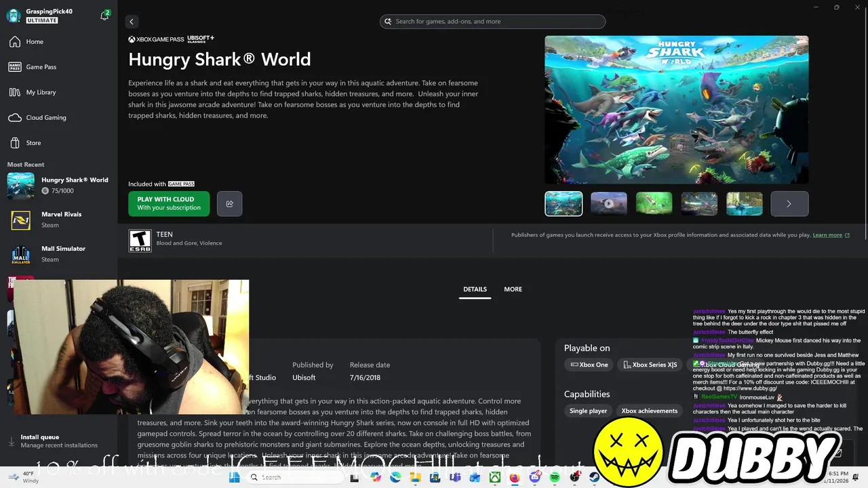Open Microsoft Edge from taskbar

(x=395, y=477)
